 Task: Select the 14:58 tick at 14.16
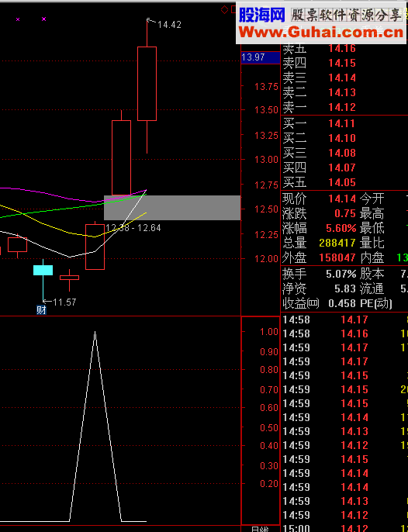tap(345, 333)
